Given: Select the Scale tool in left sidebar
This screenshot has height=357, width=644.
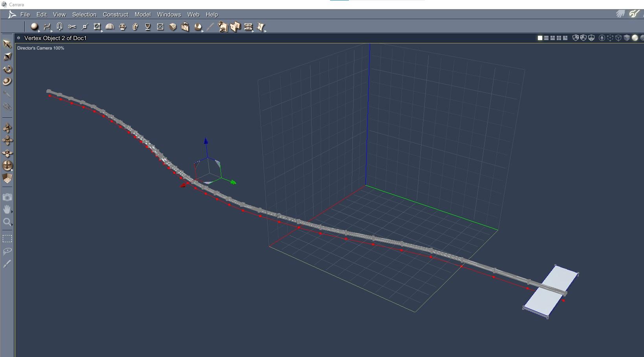Looking at the screenshot, I should click(x=7, y=56).
